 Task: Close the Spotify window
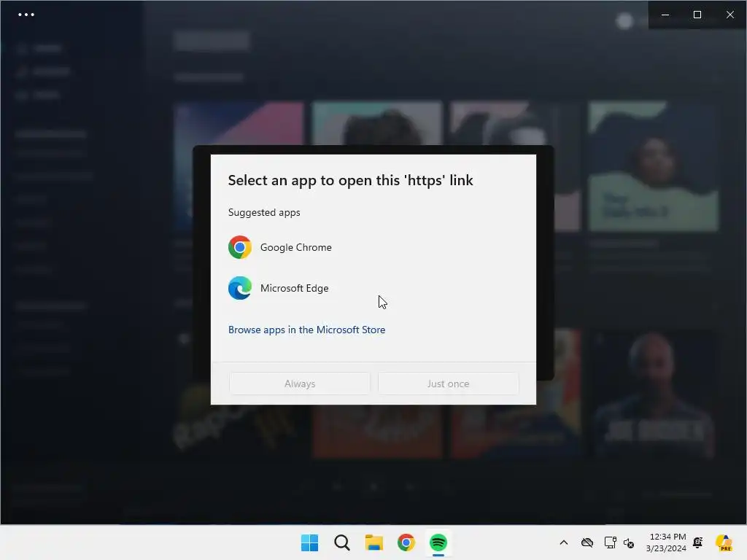click(729, 15)
